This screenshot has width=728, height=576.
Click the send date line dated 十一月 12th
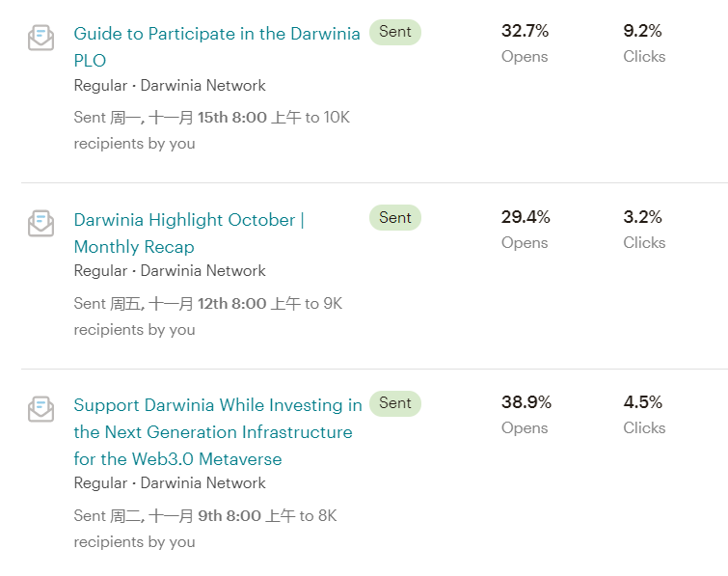[207, 304]
